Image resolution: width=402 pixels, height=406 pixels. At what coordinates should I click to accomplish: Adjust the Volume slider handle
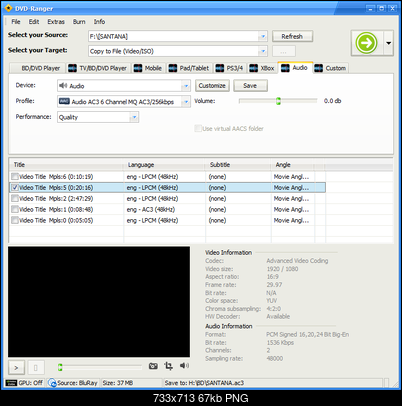278,101
